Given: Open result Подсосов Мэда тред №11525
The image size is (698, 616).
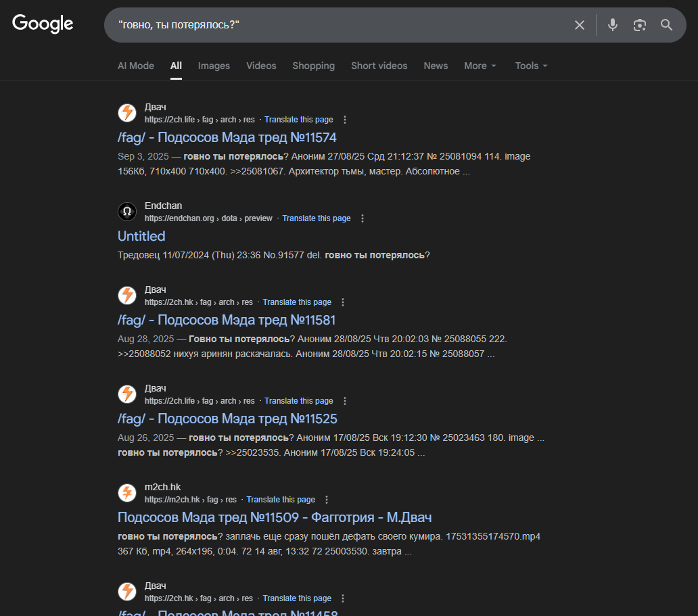Looking at the screenshot, I should 227,419.
